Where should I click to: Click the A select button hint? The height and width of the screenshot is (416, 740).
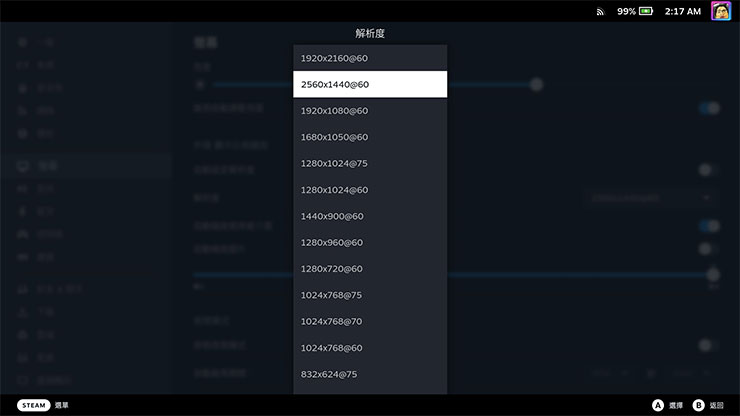[658, 405]
